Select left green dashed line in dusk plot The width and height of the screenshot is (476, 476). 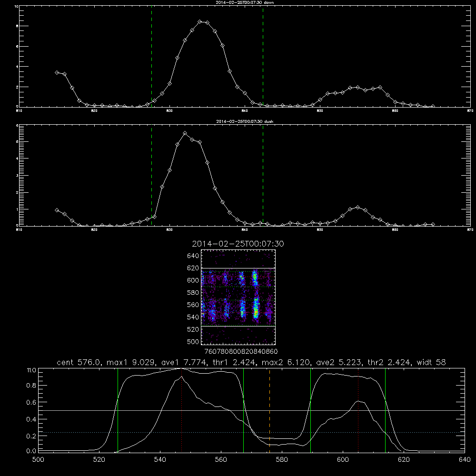pyautogui.click(x=151, y=176)
